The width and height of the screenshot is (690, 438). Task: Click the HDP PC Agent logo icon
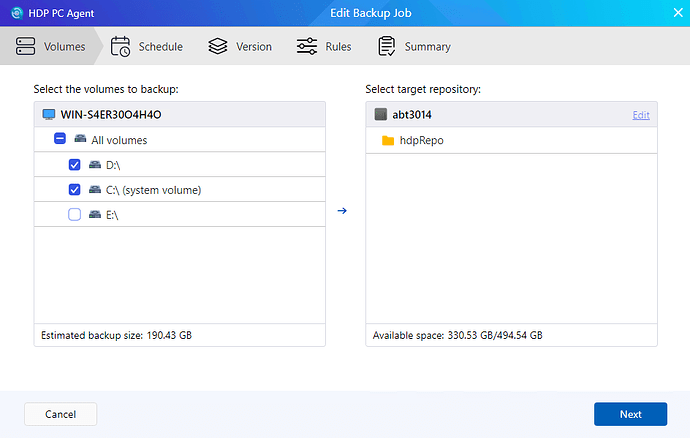17,14
